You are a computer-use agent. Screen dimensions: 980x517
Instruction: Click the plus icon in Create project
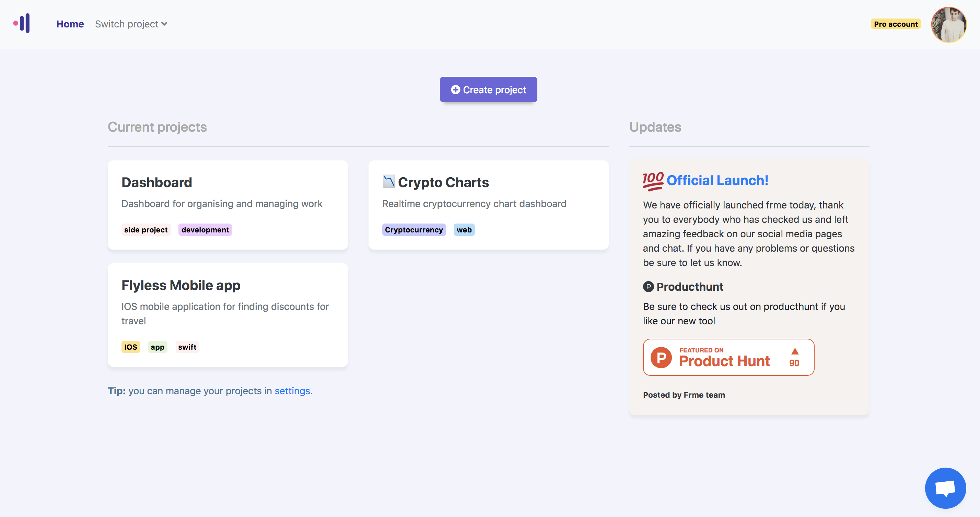point(455,90)
